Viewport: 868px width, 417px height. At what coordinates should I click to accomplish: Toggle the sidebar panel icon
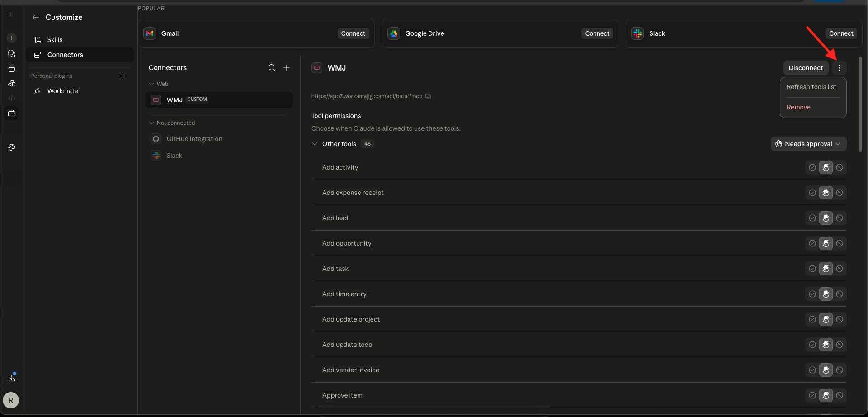pyautogui.click(x=12, y=14)
